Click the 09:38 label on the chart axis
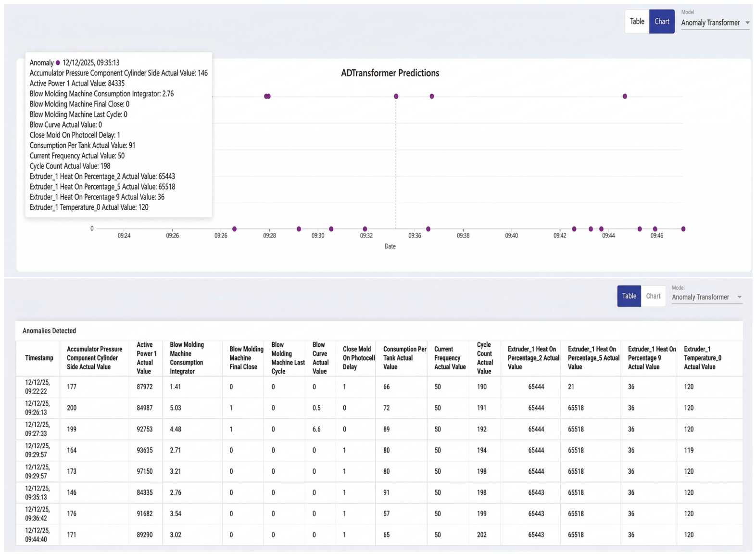Viewport: 756px width, 555px height. click(463, 236)
